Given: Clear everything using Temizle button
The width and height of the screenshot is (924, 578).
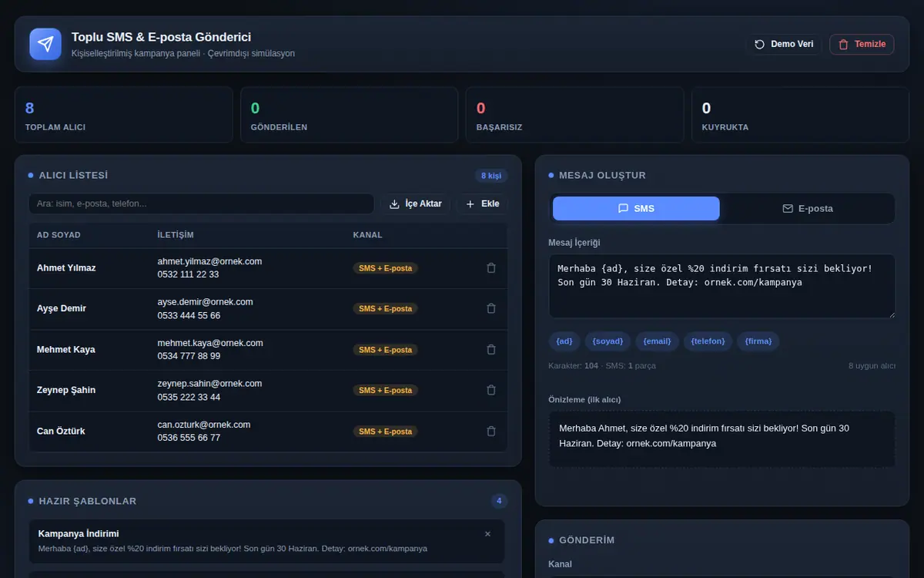Looking at the screenshot, I should click(862, 44).
